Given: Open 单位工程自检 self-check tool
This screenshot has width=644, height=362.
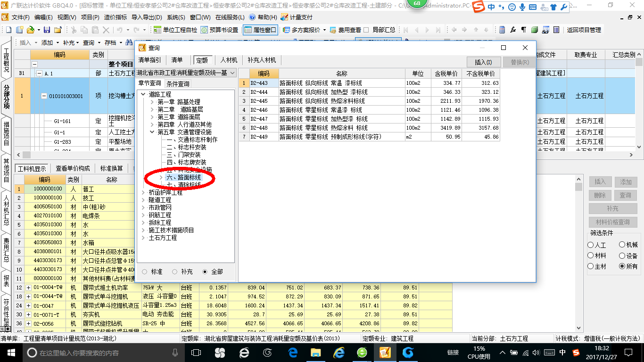Looking at the screenshot, I should point(175,30).
